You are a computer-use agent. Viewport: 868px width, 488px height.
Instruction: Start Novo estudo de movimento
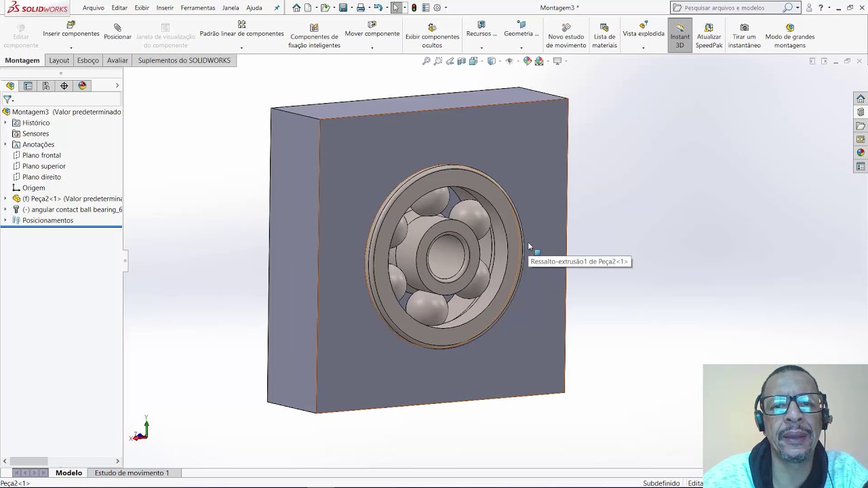coord(566,36)
